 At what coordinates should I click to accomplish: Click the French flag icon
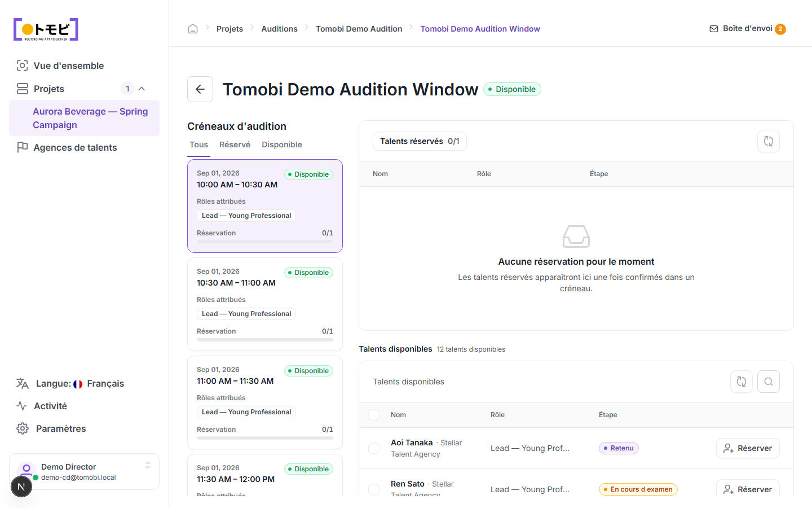(x=78, y=384)
